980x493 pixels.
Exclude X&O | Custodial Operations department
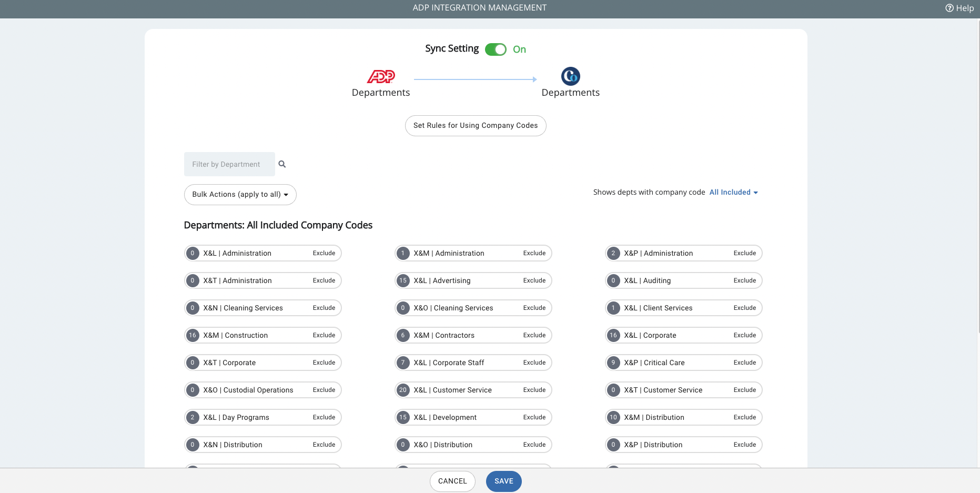click(x=324, y=390)
